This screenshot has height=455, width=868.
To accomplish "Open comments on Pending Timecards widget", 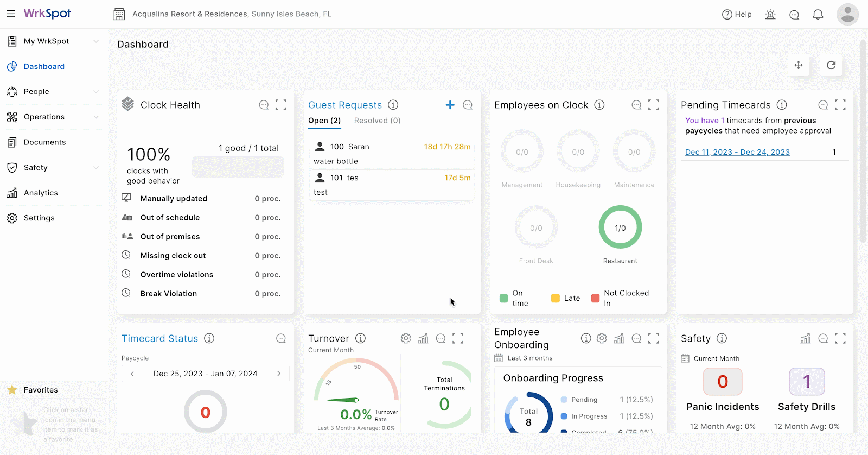I will click(x=823, y=105).
